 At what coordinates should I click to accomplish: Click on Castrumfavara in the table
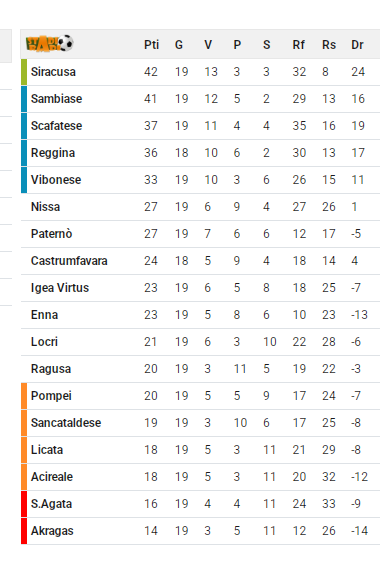pyautogui.click(x=69, y=261)
